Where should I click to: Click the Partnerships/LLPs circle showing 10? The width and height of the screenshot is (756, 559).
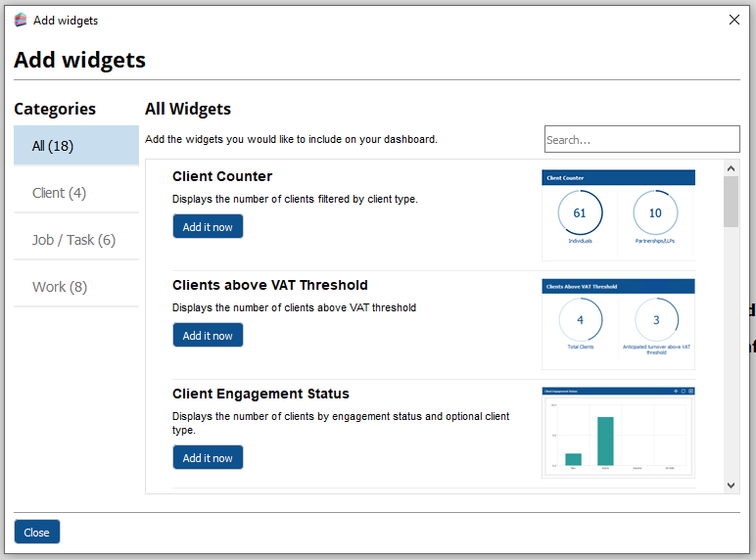tap(655, 213)
